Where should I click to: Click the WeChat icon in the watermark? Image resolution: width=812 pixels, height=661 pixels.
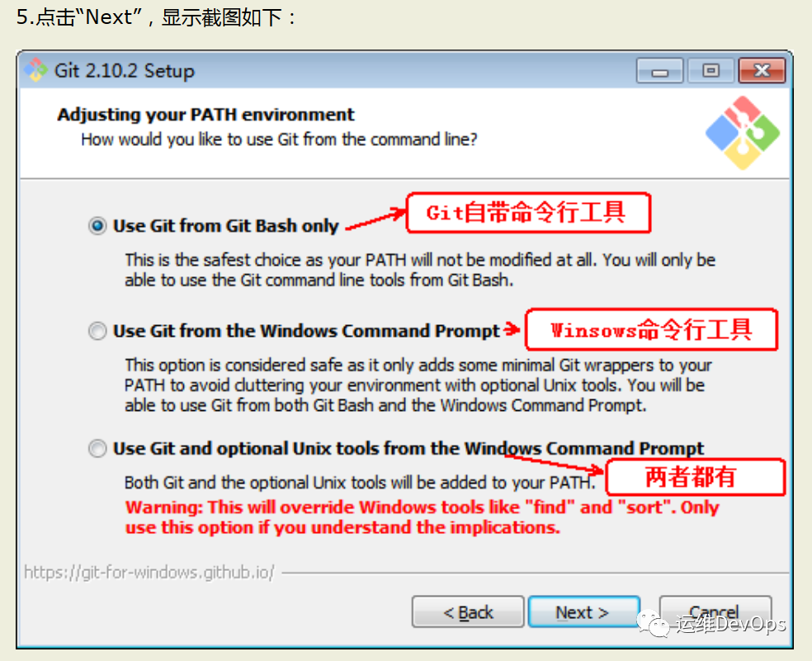654,624
